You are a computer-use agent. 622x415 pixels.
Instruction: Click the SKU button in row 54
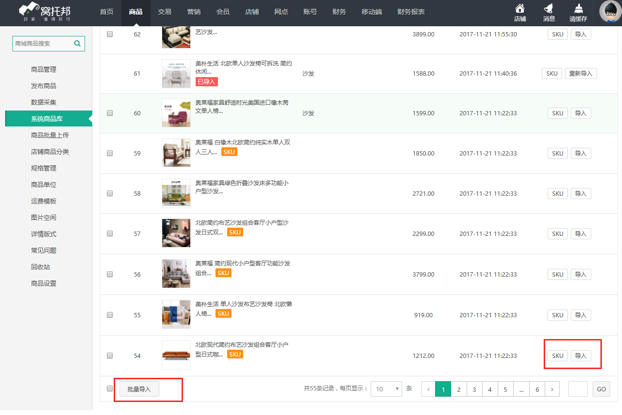(557, 355)
